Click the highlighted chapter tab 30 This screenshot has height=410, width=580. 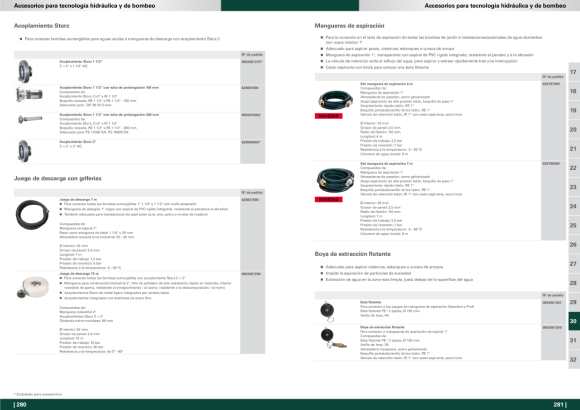coord(574,321)
